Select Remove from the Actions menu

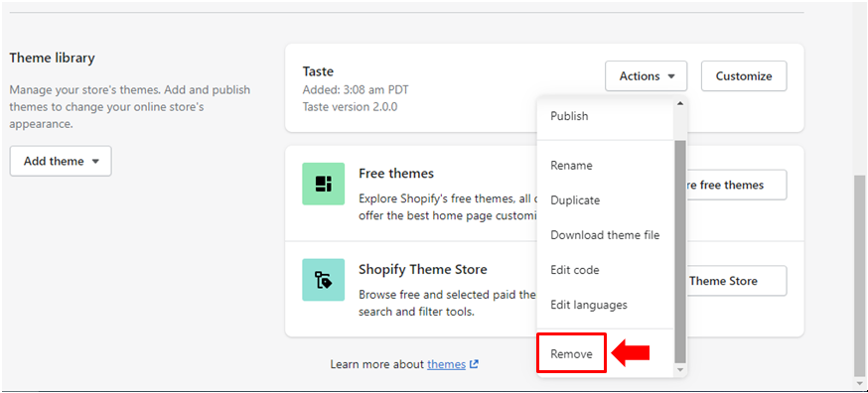(x=572, y=353)
